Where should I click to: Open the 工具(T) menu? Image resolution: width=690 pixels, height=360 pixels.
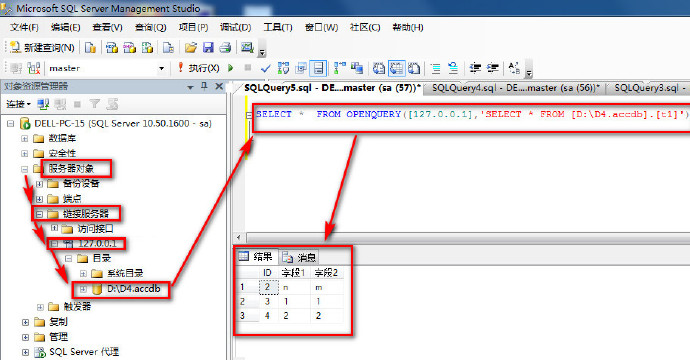278,27
